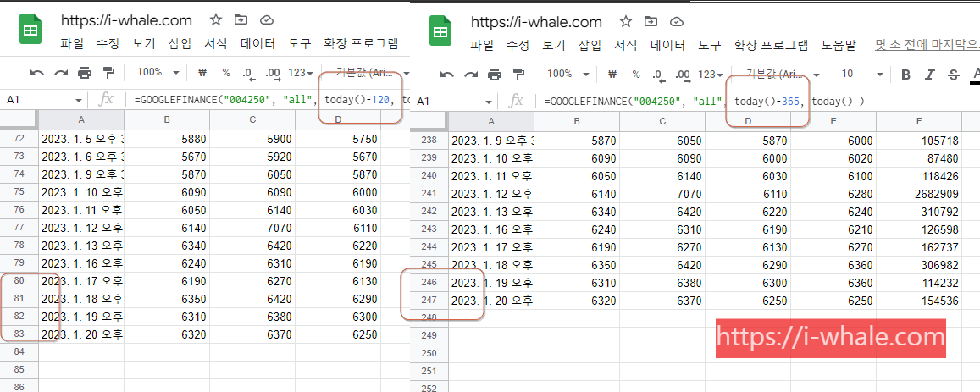
Task: Open 100% zoom dropdown in left window
Action: [x=158, y=73]
